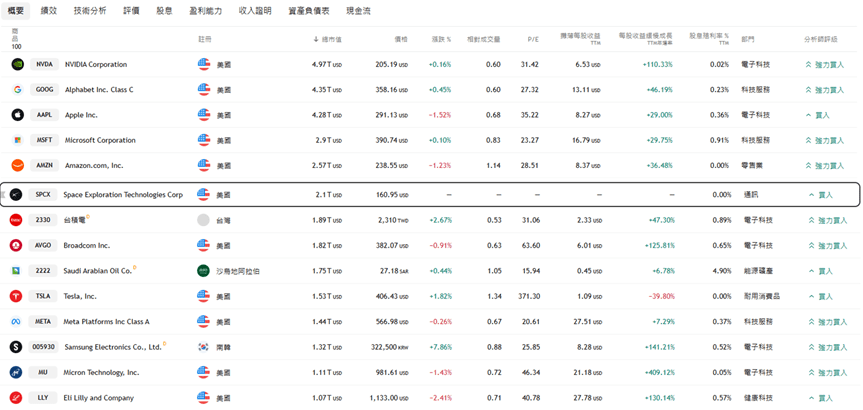This screenshot has height=410, width=863.
Task: Click the Amazon logo icon
Action: (x=18, y=165)
